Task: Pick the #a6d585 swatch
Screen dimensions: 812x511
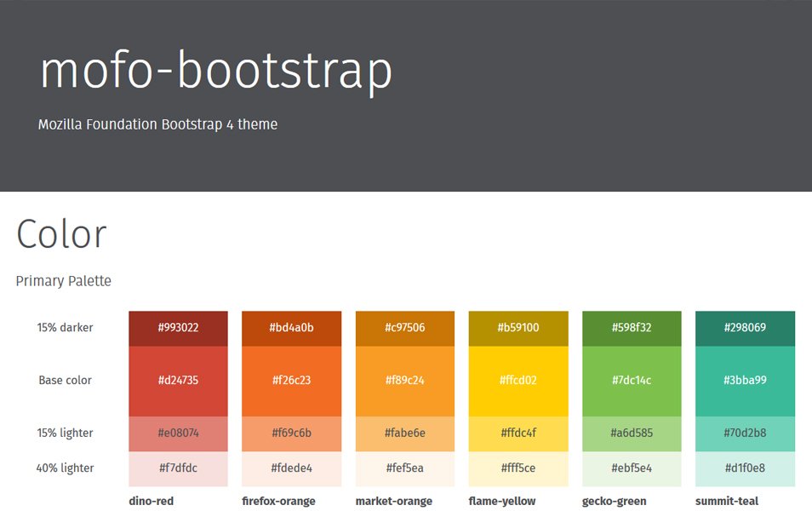Action: click(632, 433)
